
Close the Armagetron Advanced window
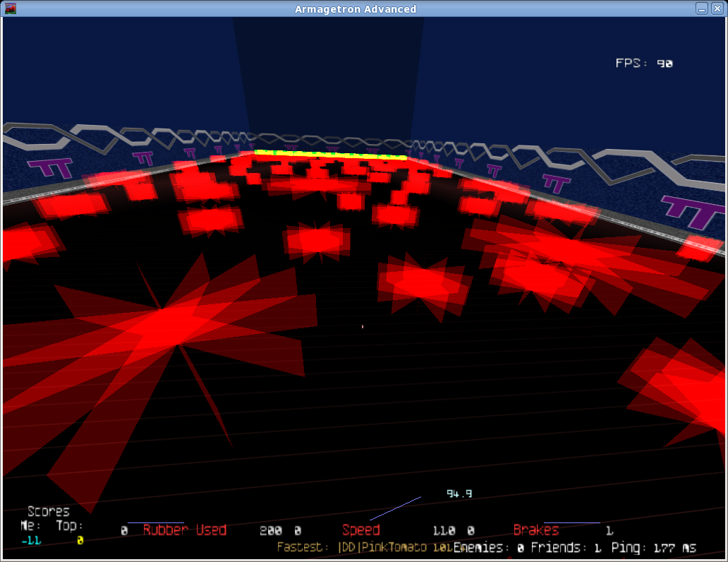click(717, 9)
